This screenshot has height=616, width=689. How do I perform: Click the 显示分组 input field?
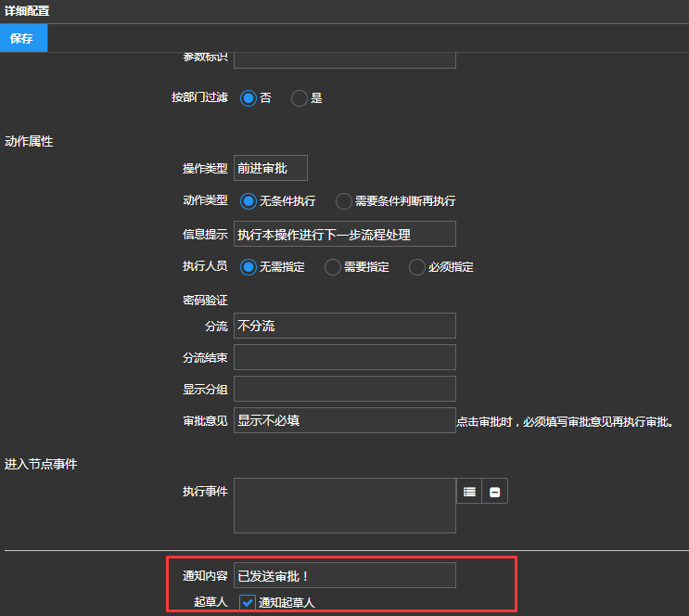[x=344, y=389]
